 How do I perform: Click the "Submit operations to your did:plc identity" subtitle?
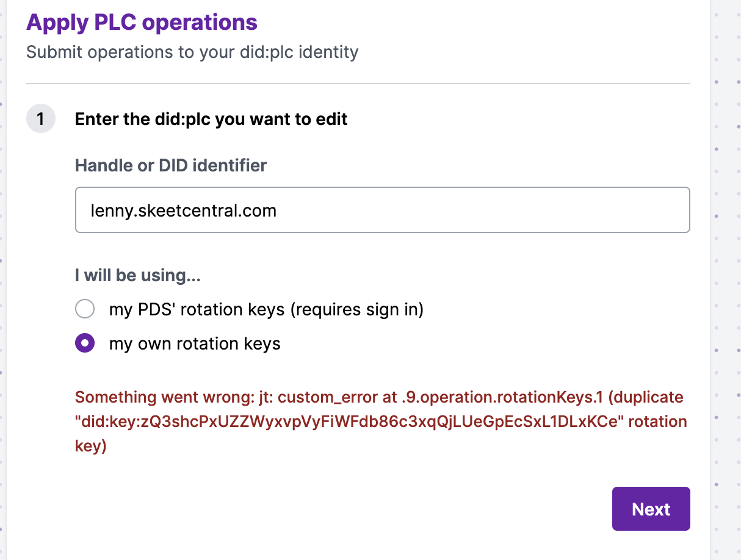pos(192,52)
